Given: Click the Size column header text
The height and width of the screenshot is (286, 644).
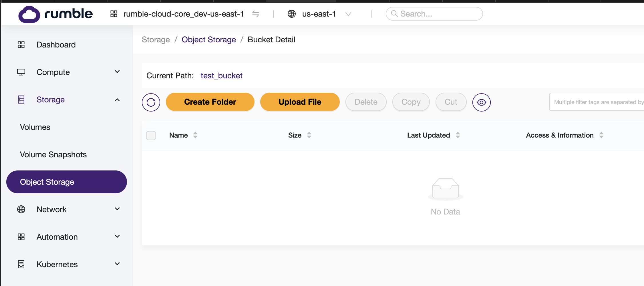Looking at the screenshot, I should [295, 135].
